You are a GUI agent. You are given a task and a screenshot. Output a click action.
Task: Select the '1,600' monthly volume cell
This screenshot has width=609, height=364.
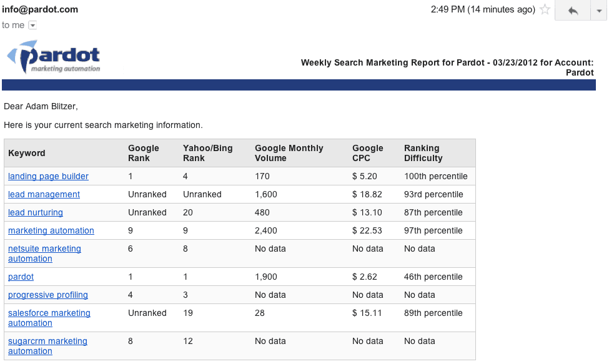pyautogui.click(x=265, y=194)
